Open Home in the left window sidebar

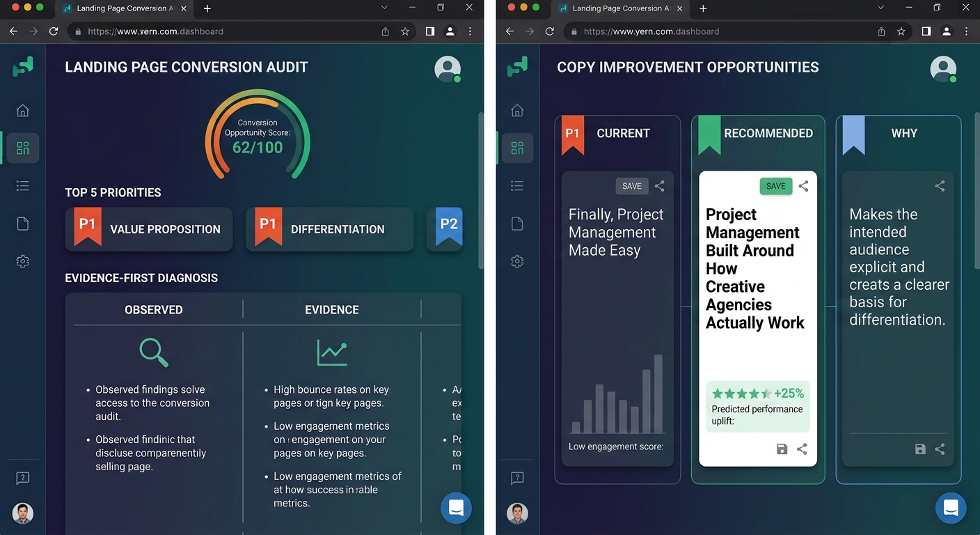tap(23, 111)
